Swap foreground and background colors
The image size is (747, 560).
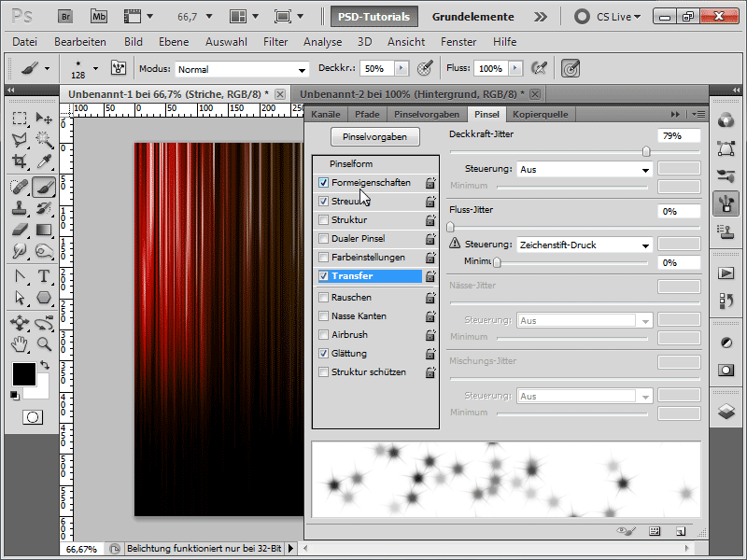point(45,365)
